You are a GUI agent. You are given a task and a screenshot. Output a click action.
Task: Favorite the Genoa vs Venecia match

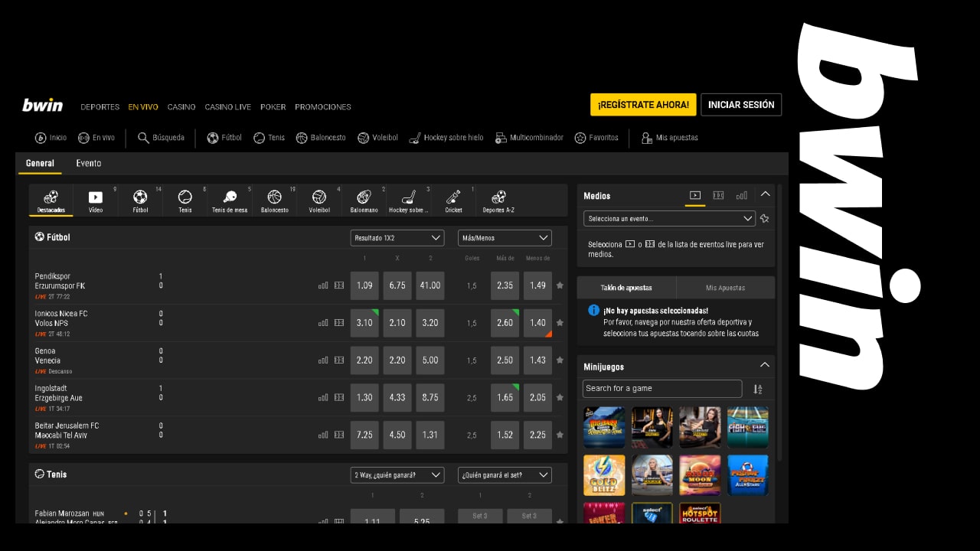pyautogui.click(x=560, y=360)
